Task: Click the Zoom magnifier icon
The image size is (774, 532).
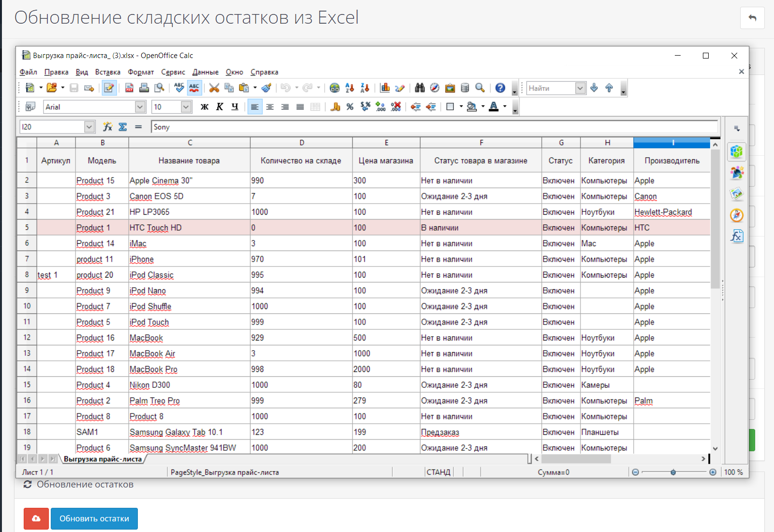Action: point(480,88)
